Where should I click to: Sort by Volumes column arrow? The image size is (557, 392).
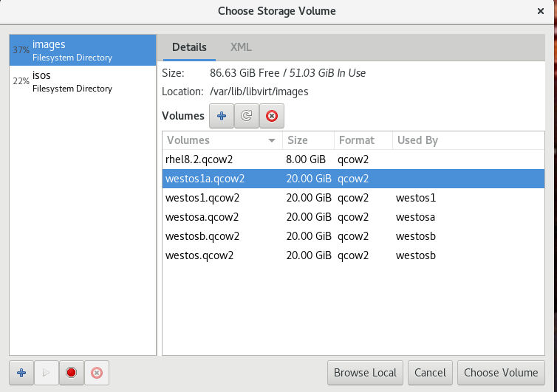click(272, 140)
